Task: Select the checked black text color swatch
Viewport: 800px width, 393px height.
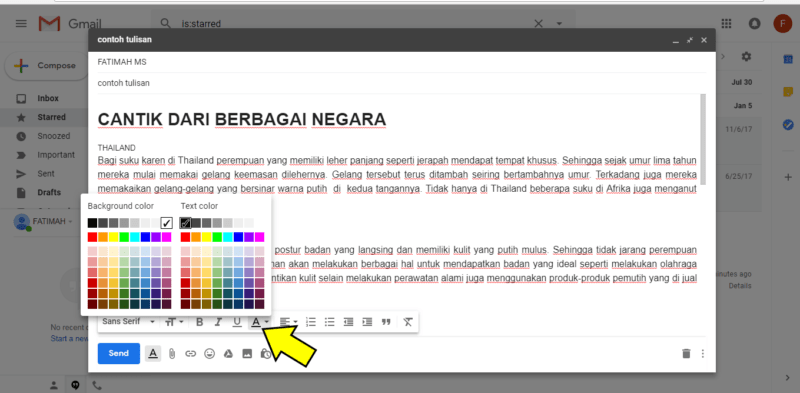Action: [185, 223]
